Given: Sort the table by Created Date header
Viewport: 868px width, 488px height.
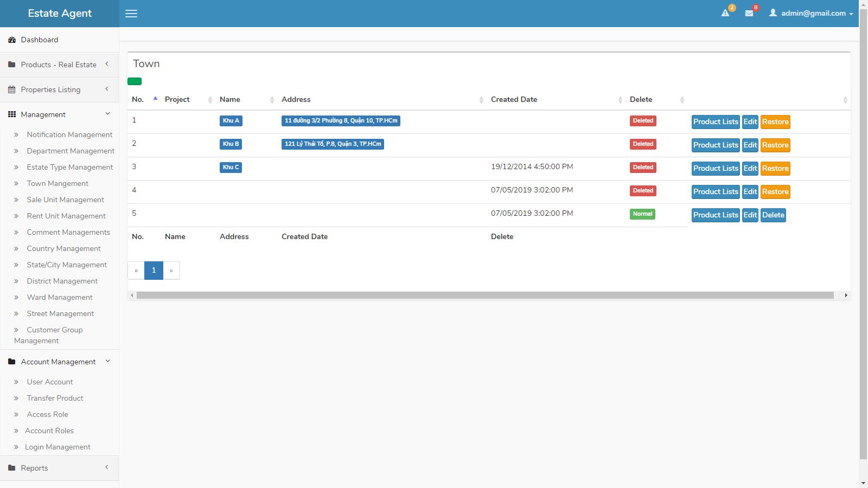Looking at the screenshot, I should pyautogui.click(x=514, y=99).
